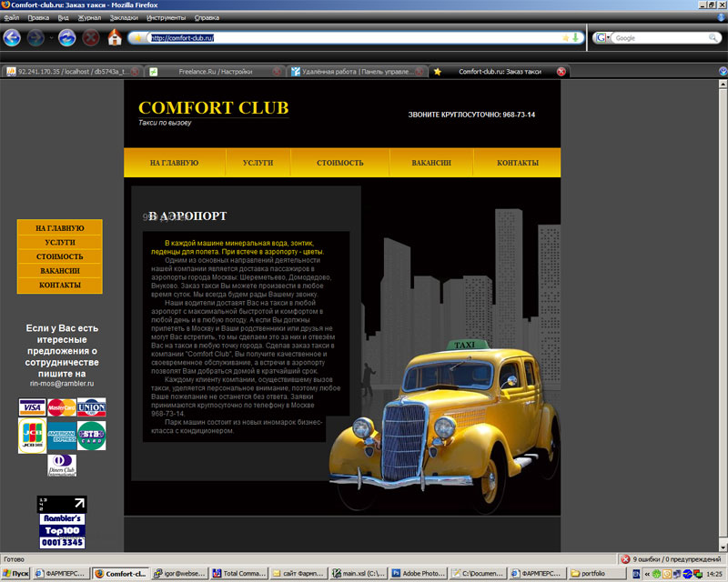The height and width of the screenshot is (582, 728).
Task: Expand hidden tray icons chevron
Action: tap(647, 574)
